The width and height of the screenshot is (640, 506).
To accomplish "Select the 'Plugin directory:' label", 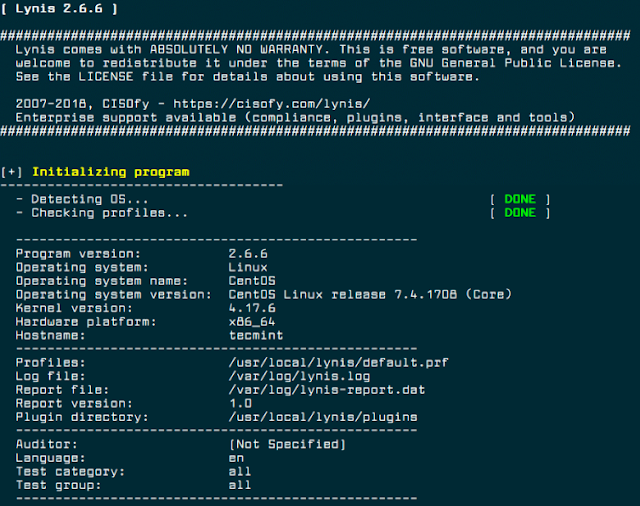I will tap(82, 417).
